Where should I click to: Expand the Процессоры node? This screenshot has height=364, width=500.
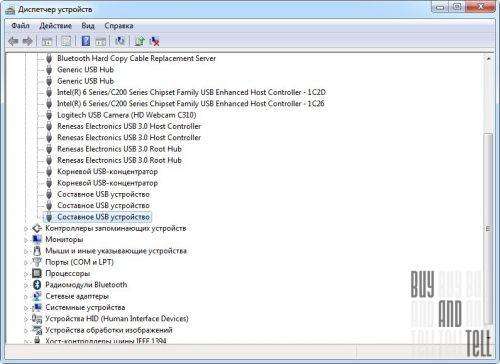pyautogui.click(x=26, y=274)
